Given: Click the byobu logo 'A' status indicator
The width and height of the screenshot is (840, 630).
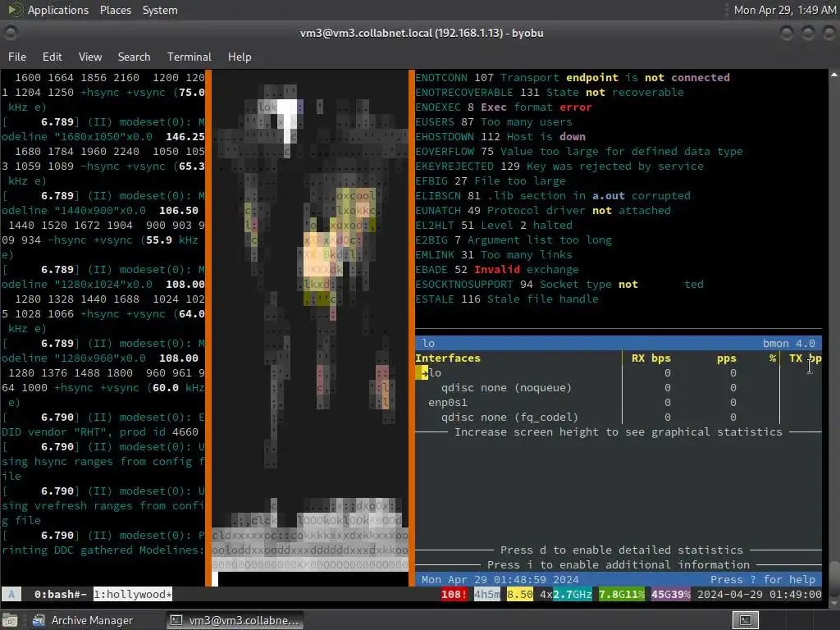Looking at the screenshot, I should pyautogui.click(x=11, y=594).
